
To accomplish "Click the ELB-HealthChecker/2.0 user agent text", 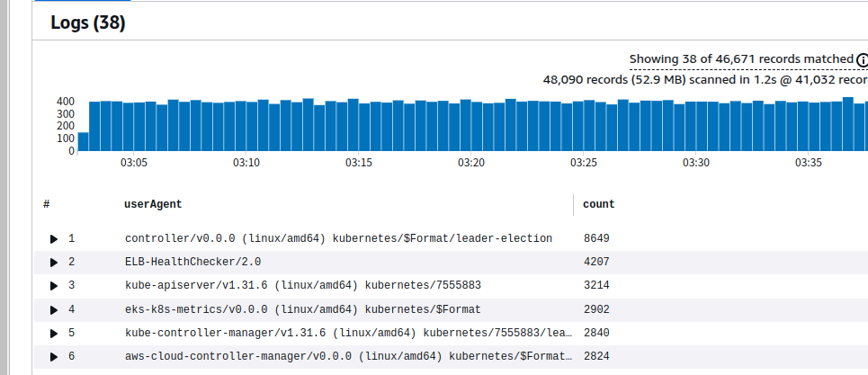I will tap(192, 262).
